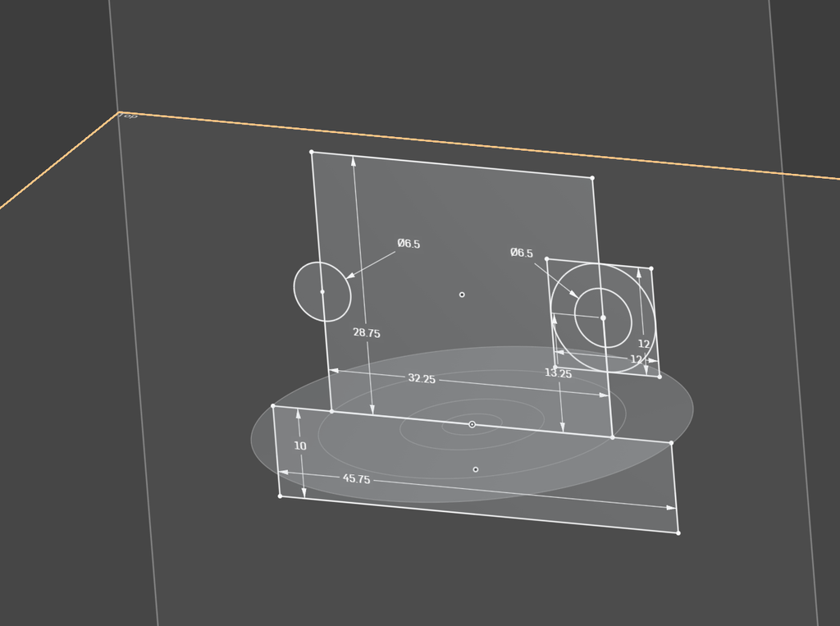
Task: Select the 10 height dimension label
Action: pos(300,446)
